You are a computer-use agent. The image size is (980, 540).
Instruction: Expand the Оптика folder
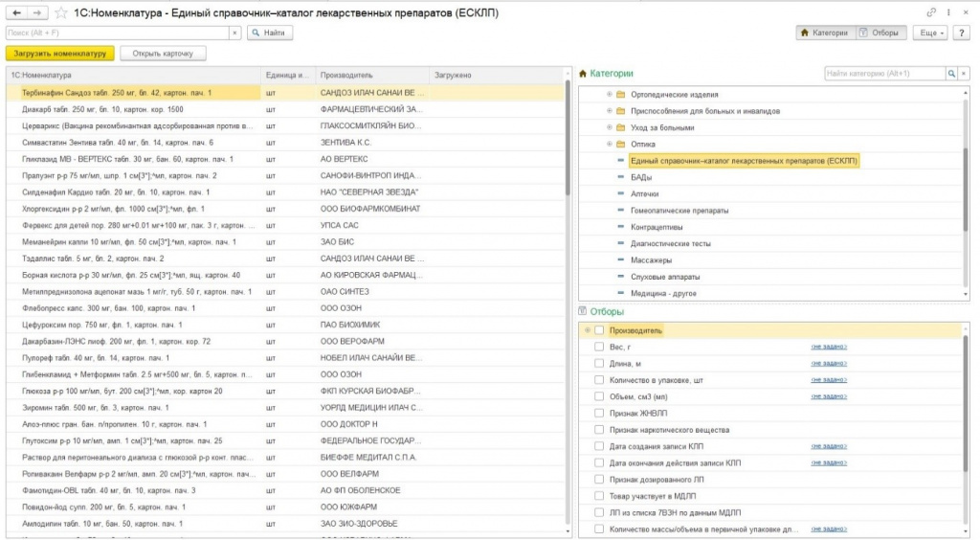pyautogui.click(x=610, y=144)
